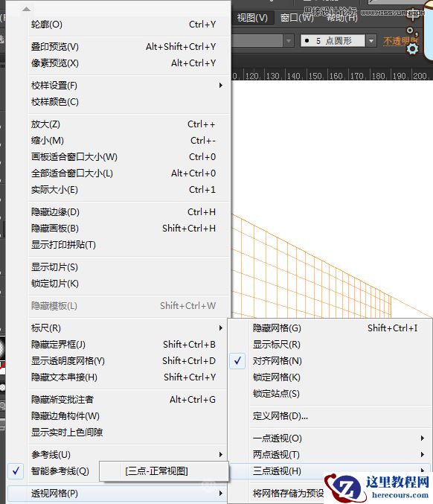Image resolution: width=433 pixels, height=504 pixels.
Task: Open the 5 点圆形 brush dropdown
Action: [x=371, y=41]
